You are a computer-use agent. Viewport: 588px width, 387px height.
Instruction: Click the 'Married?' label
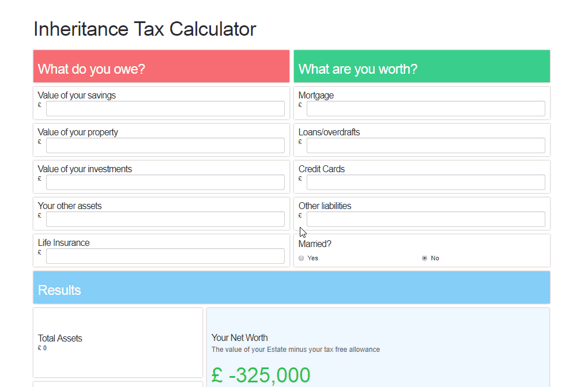(x=315, y=244)
